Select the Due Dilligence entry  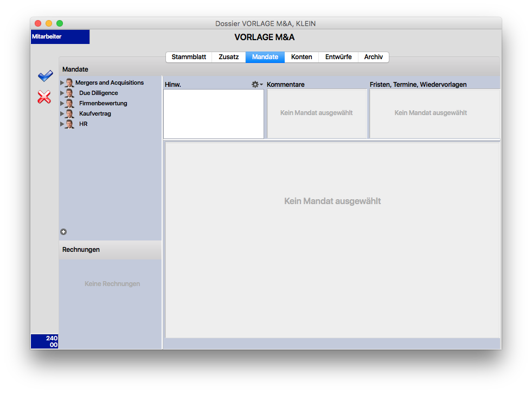click(98, 93)
